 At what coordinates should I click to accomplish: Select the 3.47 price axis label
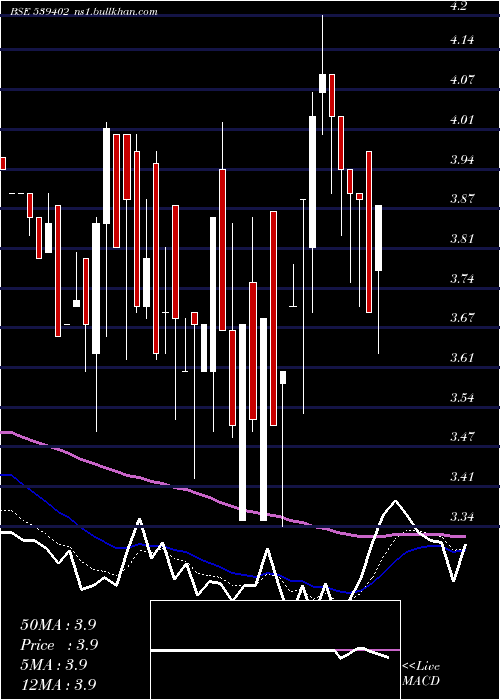pyautogui.click(x=462, y=437)
